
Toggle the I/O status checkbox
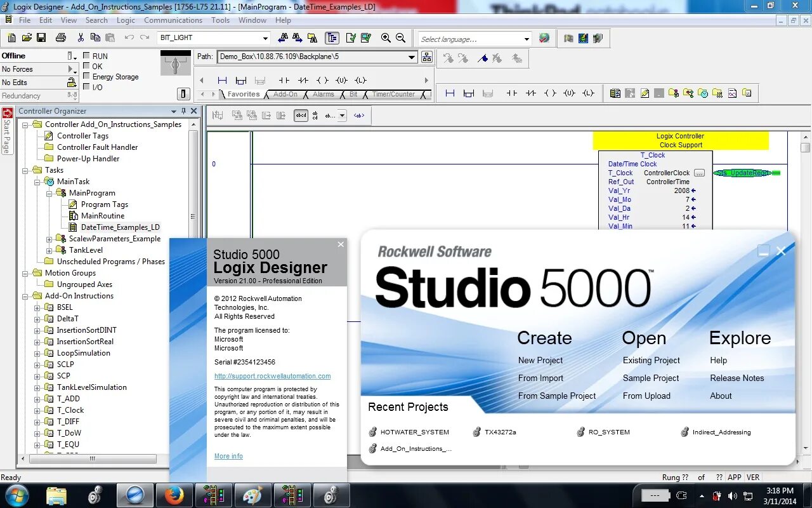point(86,87)
